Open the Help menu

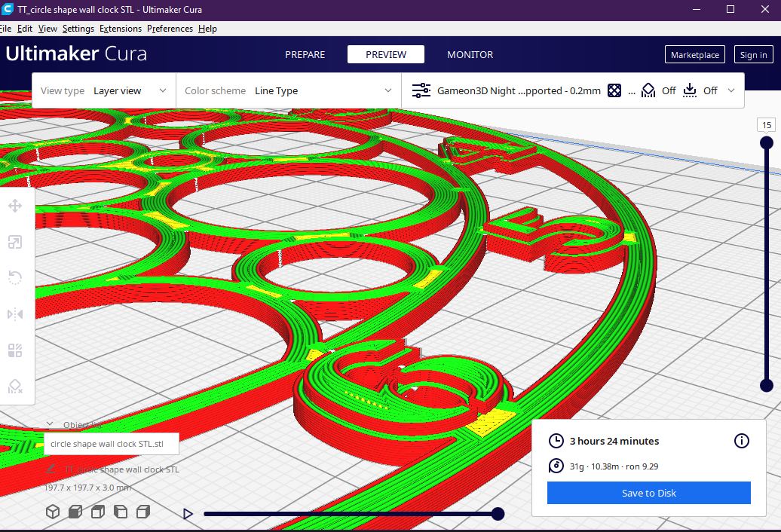[208, 29]
